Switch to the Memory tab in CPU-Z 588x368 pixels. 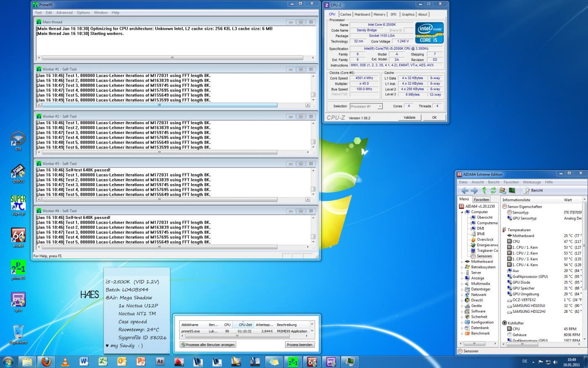click(379, 14)
